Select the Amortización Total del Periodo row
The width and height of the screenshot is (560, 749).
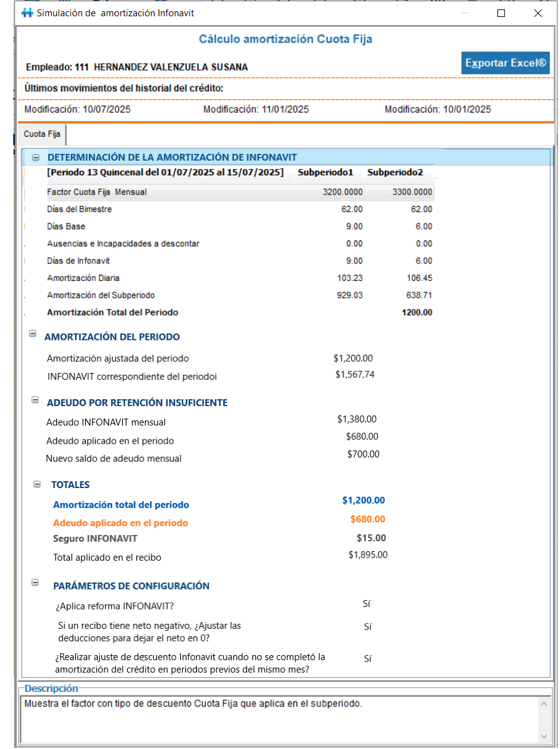pos(113,312)
